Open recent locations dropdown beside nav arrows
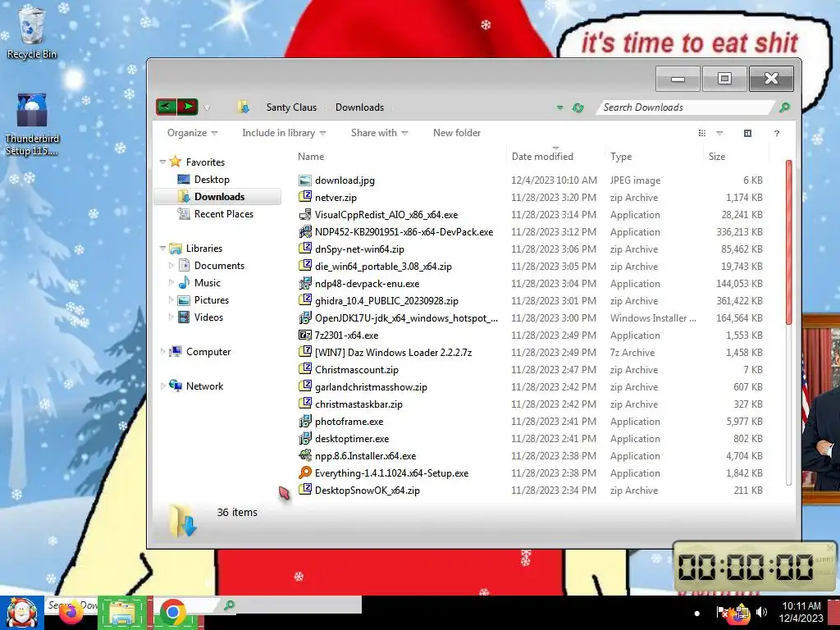 [207, 107]
